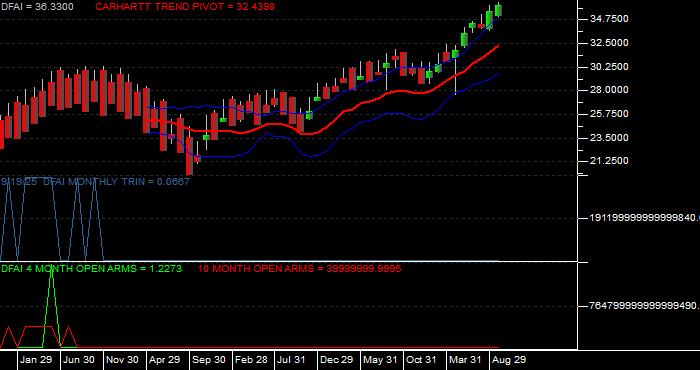700x370 pixels.
Task: Select the Aug 29 date marker
Action: (x=509, y=360)
